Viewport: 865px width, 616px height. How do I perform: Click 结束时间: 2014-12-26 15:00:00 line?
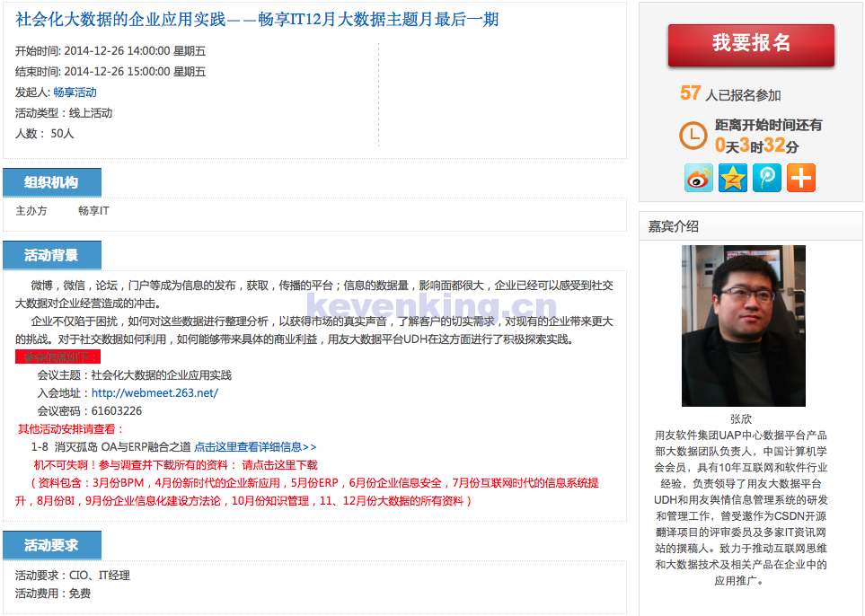110,72
